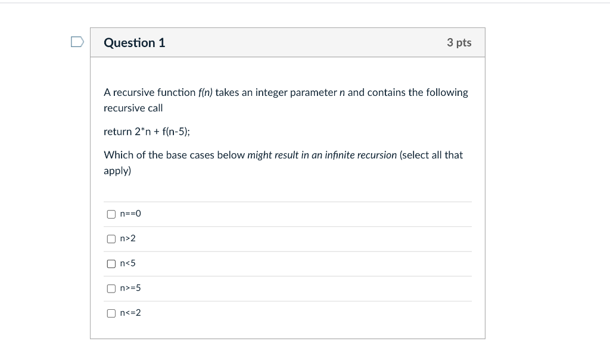Click the Question 1 heading
This screenshot has height=364, width=610.
pos(135,42)
